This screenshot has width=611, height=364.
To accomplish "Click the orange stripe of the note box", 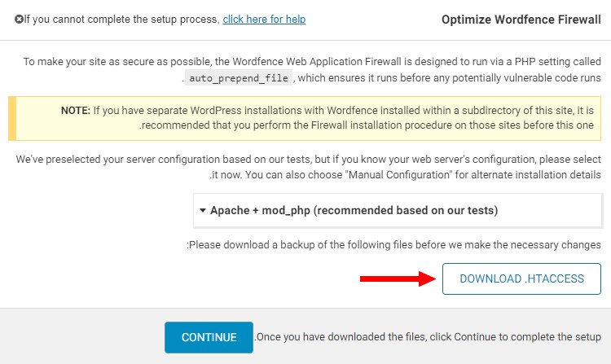I will [12, 118].
